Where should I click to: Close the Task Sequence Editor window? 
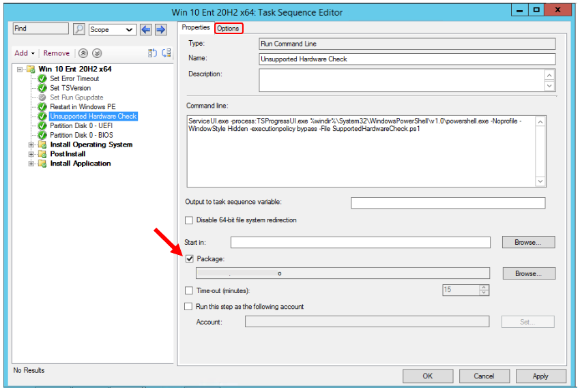pos(557,10)
